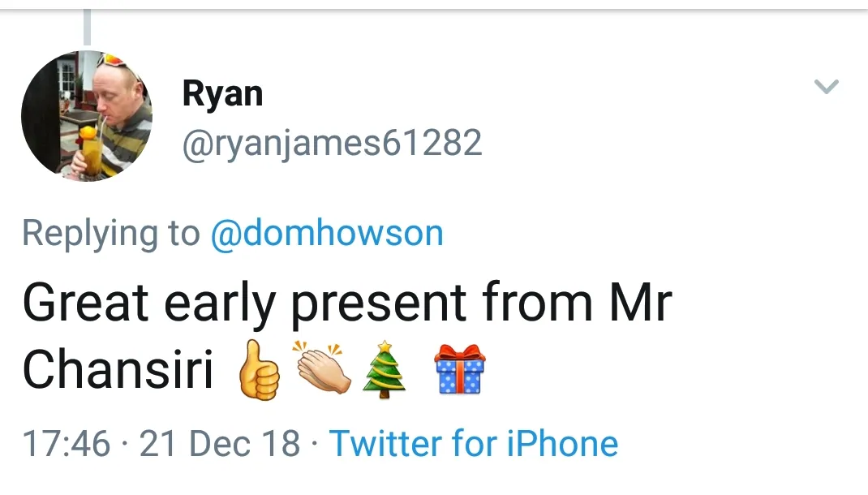The width and height of the screenshot is (868, 495).
Task: Click the word "present" in the tweet
Action: pyautogui.click(x=378, y=304)
